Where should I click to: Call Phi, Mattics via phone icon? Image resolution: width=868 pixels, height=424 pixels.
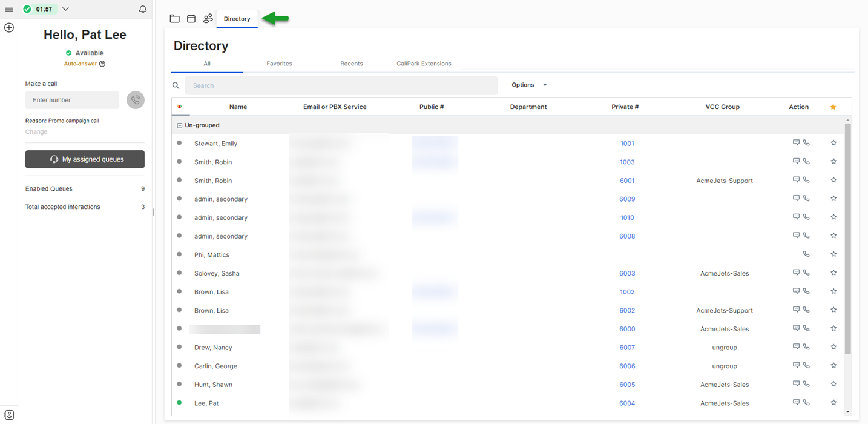point(806,254)
